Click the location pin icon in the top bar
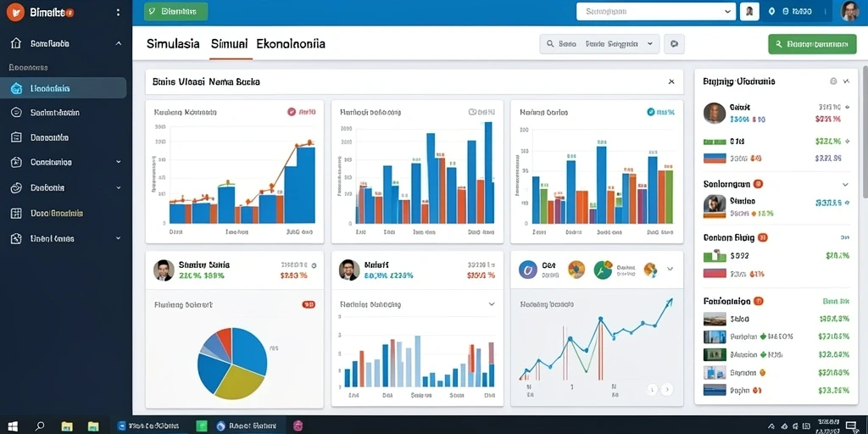The width and height of the screenshot is (868, 434). 772,11
